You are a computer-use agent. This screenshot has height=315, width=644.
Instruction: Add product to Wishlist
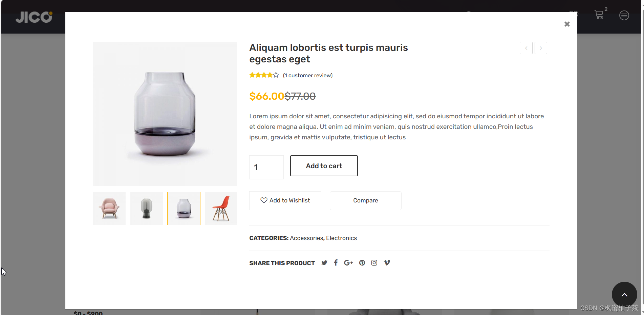285,201
